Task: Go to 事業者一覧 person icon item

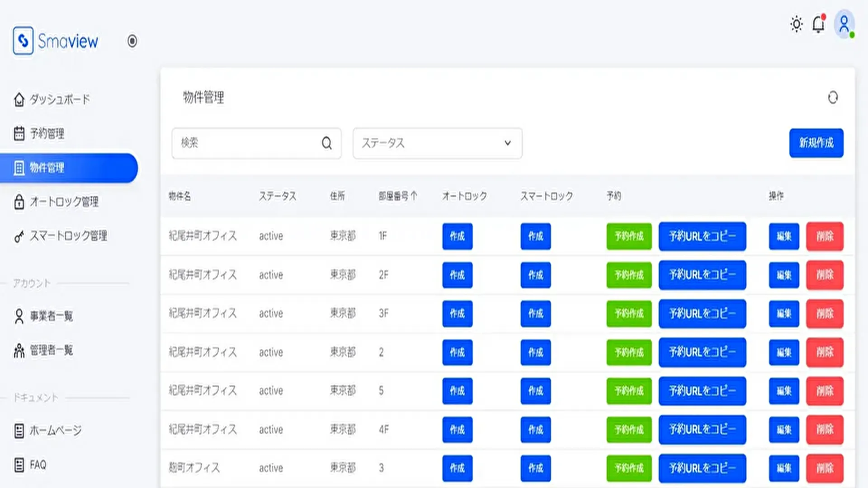Action: tap(51, 316)
